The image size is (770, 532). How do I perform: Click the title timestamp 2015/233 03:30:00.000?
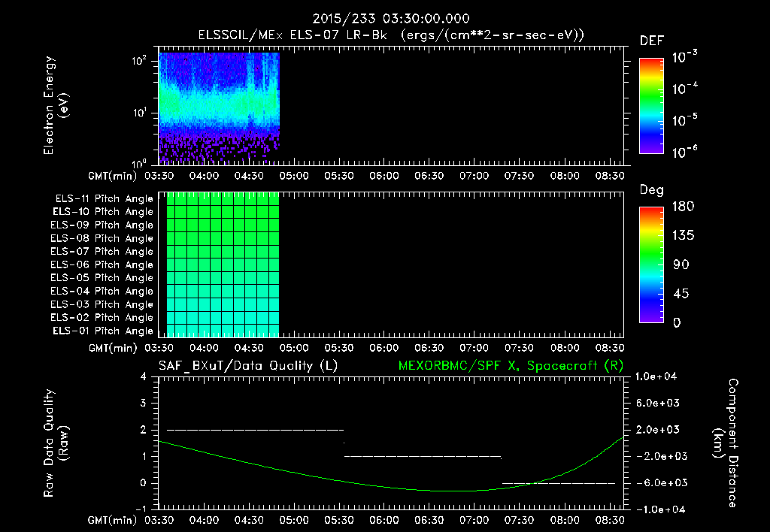(391, 19)
